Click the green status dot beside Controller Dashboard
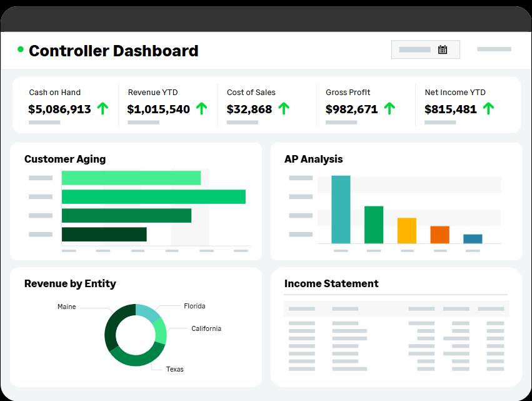This screenshot has width=532, height=401. coord(20,49)
